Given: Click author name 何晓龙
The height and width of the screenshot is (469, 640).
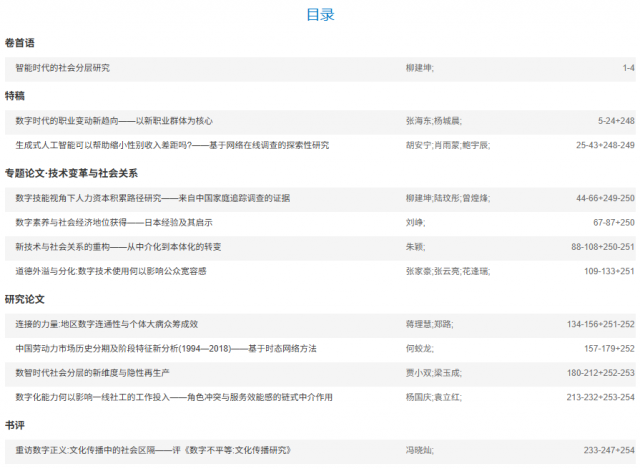Looking at the screenshot, I should [x=417, y=347].
